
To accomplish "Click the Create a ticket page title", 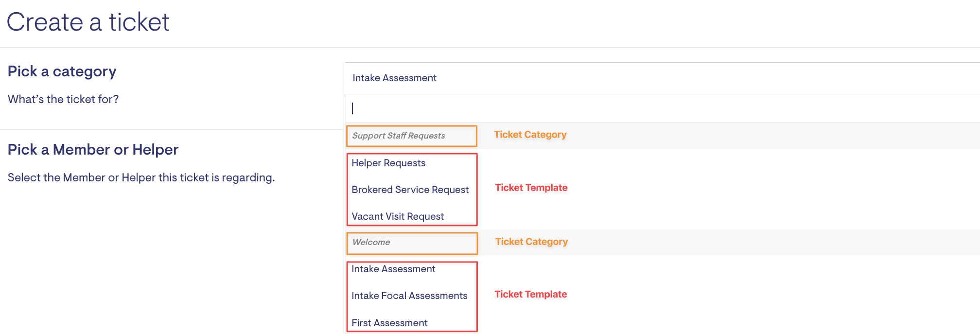I will pos(88,22).
